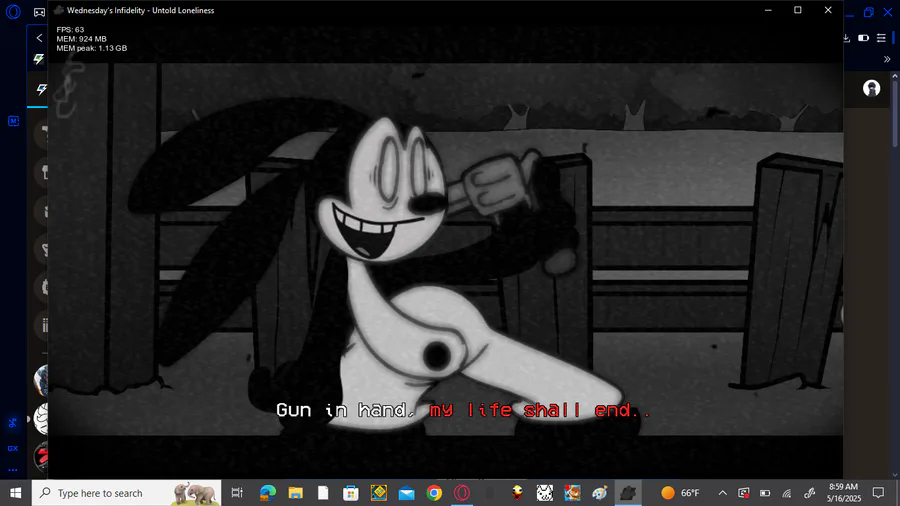
Task: Open GX Corner gamepad icon in Opera
Action: coord(39,12)
